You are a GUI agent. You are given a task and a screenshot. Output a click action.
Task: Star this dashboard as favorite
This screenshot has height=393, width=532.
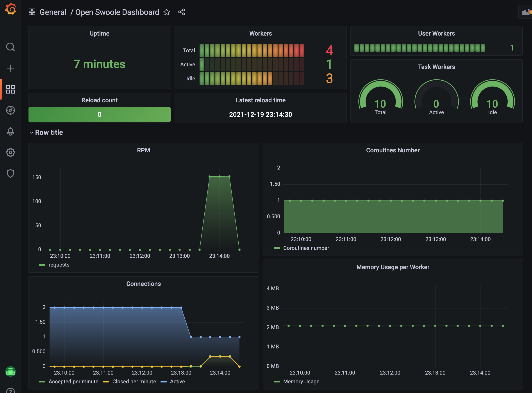[167, 12]
